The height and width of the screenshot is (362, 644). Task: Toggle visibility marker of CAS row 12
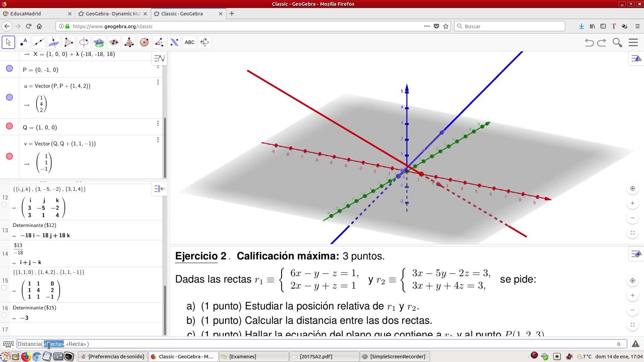click(4, 204)
